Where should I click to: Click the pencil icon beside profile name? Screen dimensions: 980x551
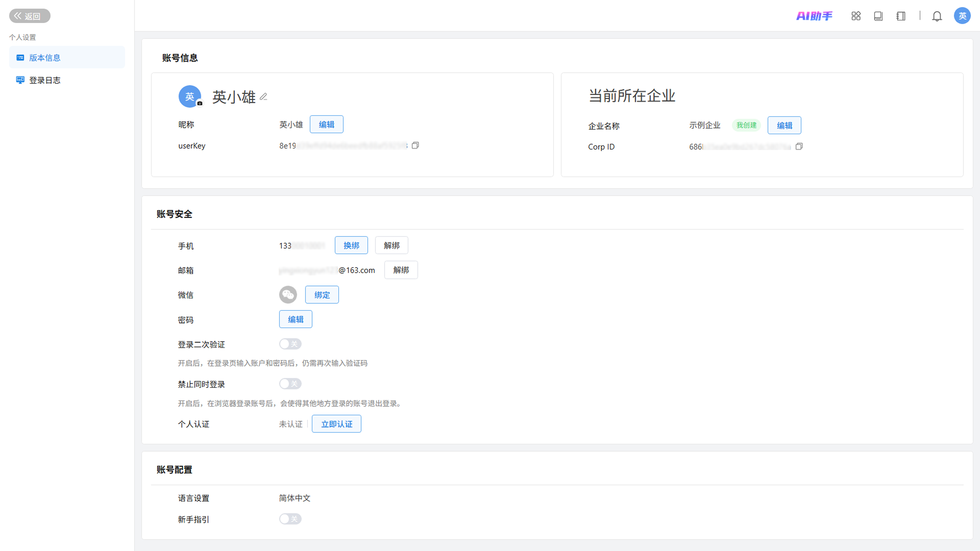(x=263, y=97)
